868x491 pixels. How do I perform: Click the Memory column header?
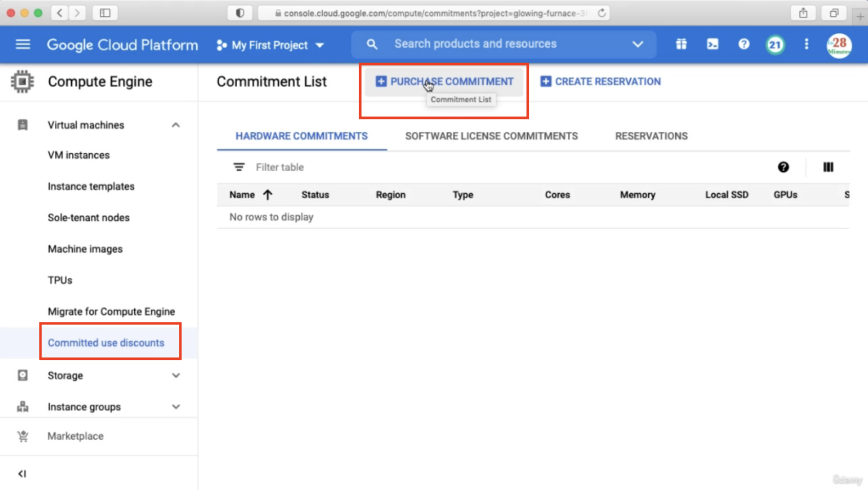[x=637, y=195]
